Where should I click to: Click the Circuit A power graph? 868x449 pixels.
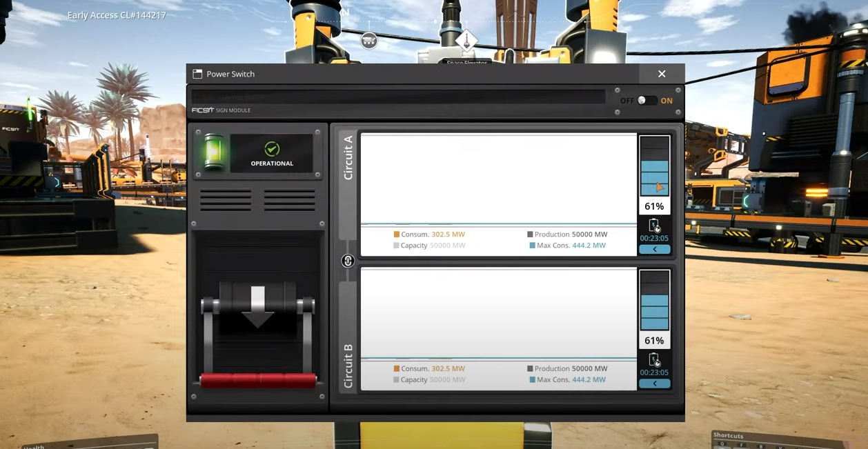point(498,180)
